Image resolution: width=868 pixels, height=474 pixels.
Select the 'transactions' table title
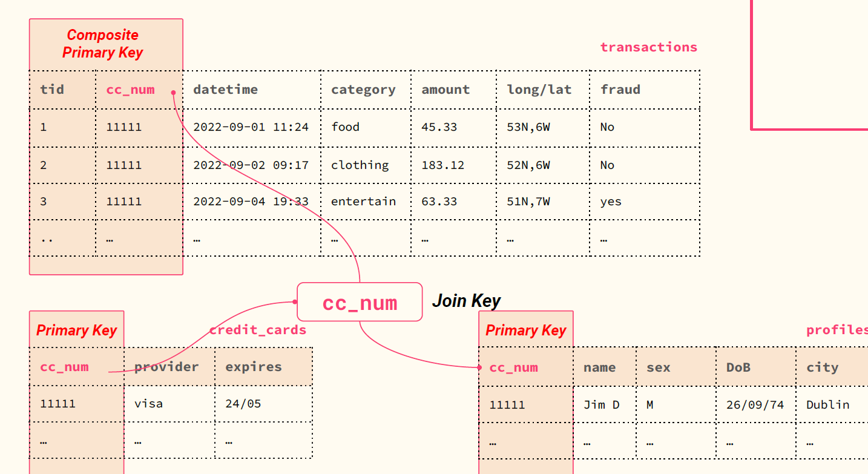point(648,47)
